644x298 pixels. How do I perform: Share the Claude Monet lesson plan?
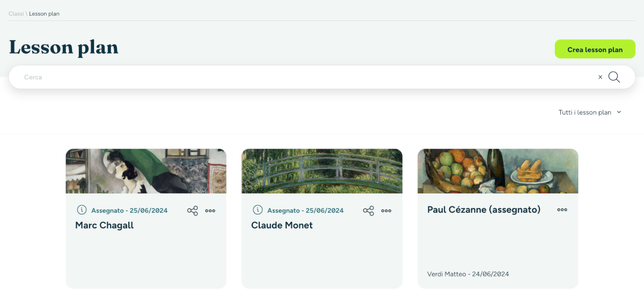(x=369, y=211)
